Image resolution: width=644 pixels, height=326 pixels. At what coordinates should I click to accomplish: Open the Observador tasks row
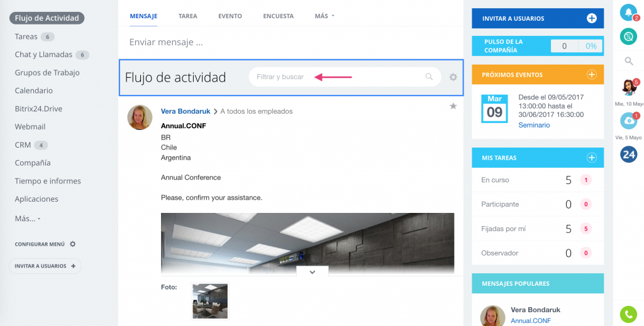[538, 253]
